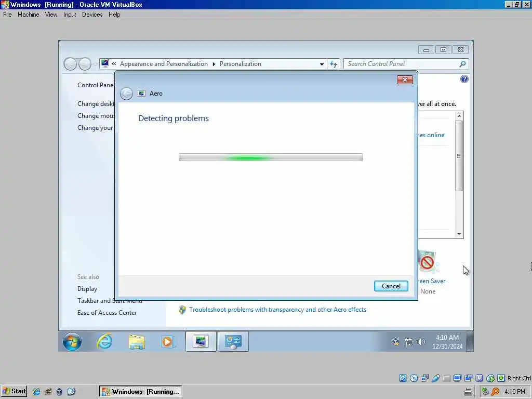The image size is (532, 399).
Task: Launch Internet Explorer from host quick launch
Action: [36, 392]
